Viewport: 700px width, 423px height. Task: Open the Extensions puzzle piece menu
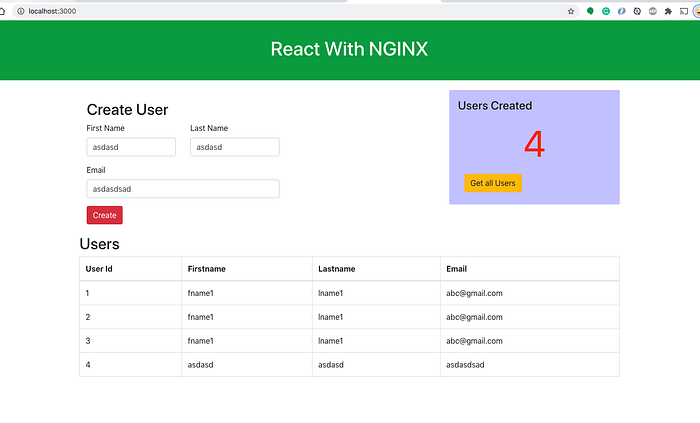pyautogui.click(x=668, y=11)
